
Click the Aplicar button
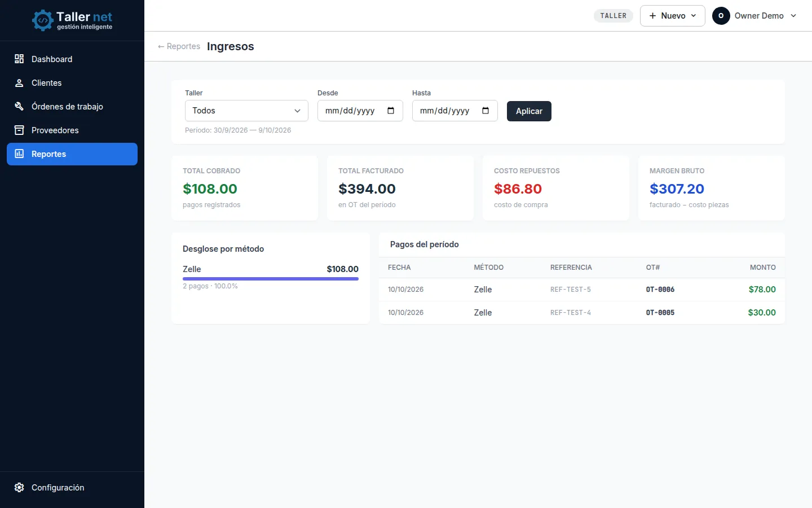(529, 111)
